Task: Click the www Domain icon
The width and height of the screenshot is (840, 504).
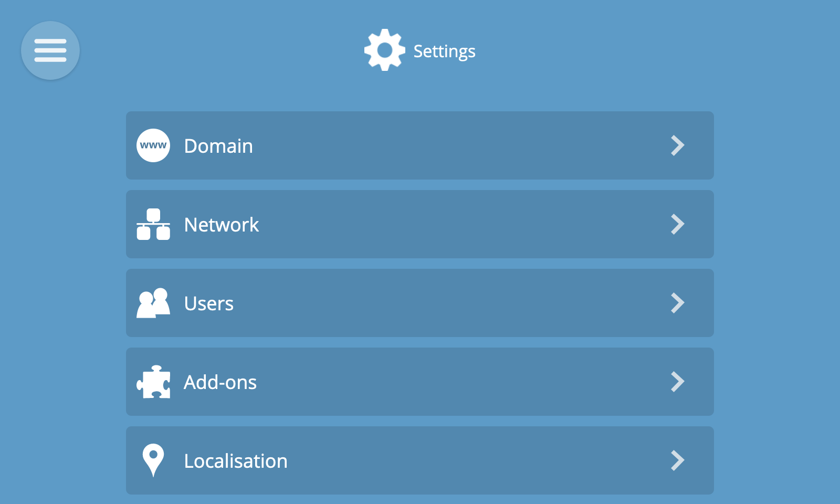Action: (x=153, y=145)
